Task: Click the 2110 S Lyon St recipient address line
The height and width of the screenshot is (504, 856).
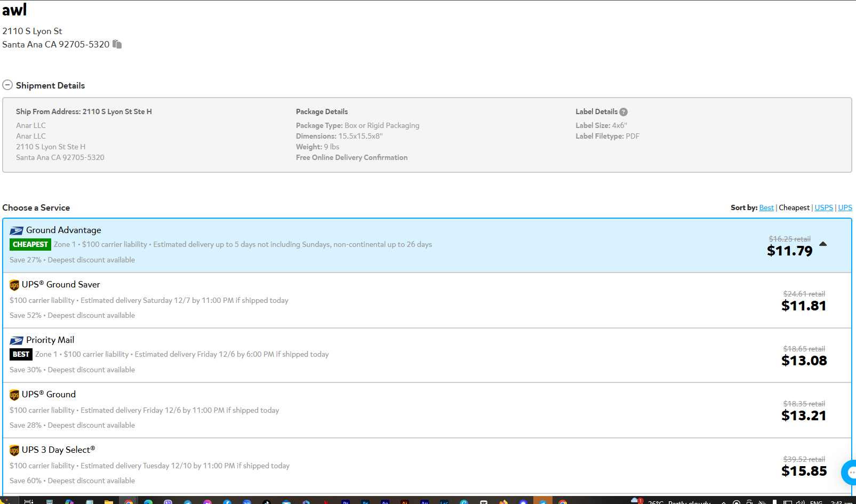Action: pyautogui.click(x=32, y=31)
